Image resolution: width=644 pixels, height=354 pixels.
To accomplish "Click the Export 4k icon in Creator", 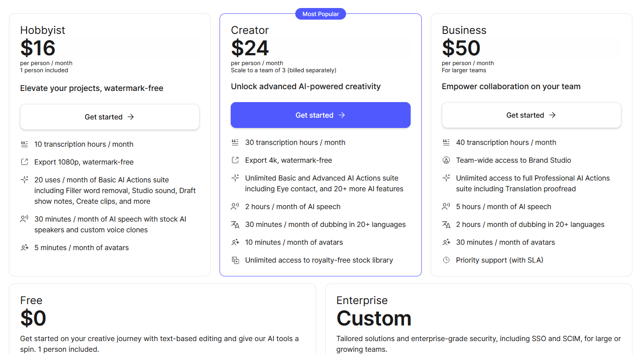I will pyautogui.click(x=235, y=160).
